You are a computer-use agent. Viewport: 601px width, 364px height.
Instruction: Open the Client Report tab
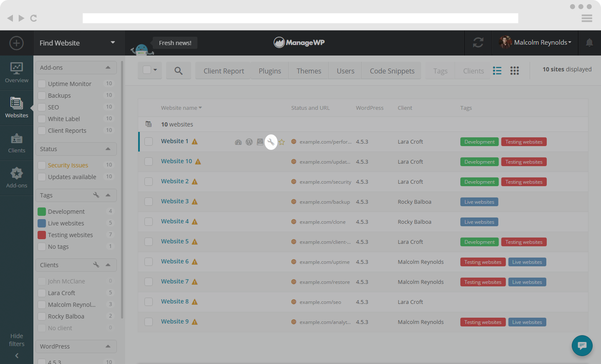[x=224, y=71]
